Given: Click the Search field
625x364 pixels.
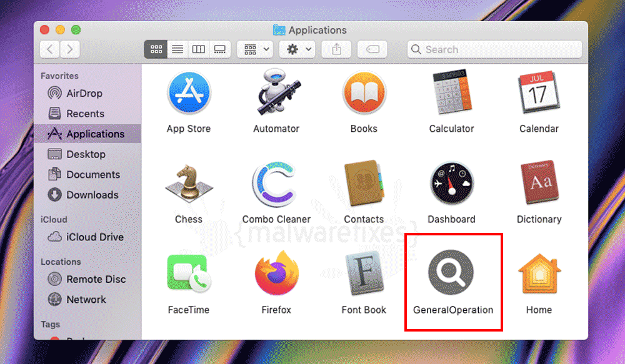Looking at the screenshot, I should click(x=494, y=49).
